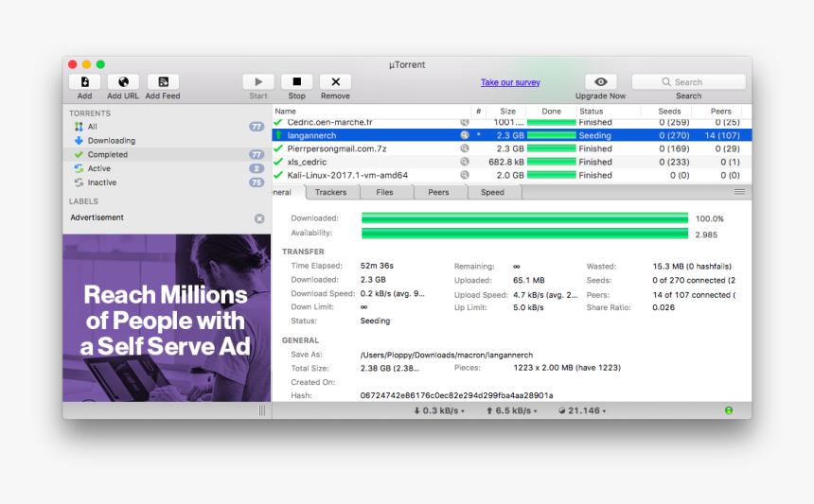Select the Inactive category
Viewport: 814px width, 504px height.
(x=167, y=182)
